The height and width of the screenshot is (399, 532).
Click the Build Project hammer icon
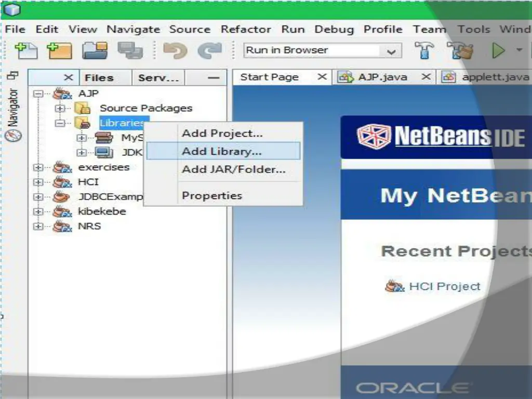click(x=424, y=50)
